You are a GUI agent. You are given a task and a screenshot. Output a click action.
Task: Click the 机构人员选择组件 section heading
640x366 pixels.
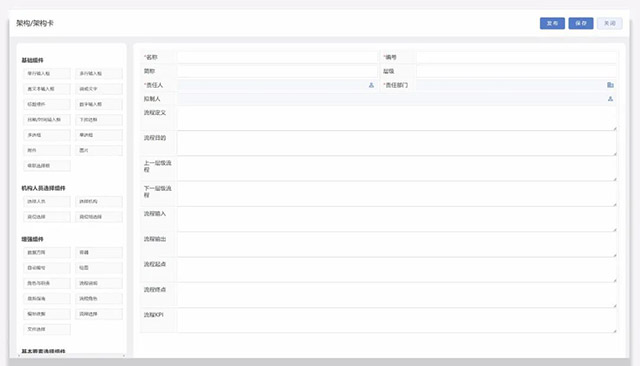(x=43, y=188)
